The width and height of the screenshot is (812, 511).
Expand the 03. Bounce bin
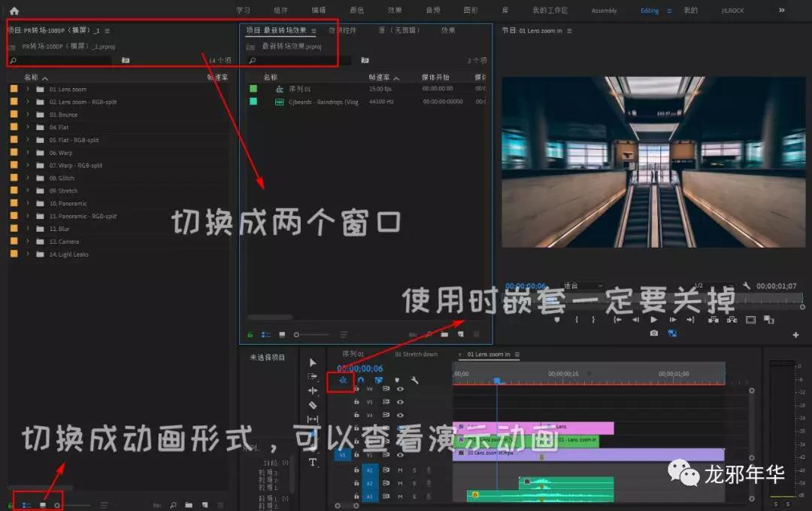pos(28,114)
